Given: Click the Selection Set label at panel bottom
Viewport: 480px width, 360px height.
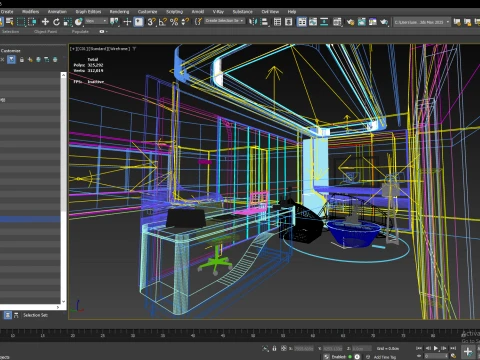Looking at the screenshot, I should click(35, 315).
